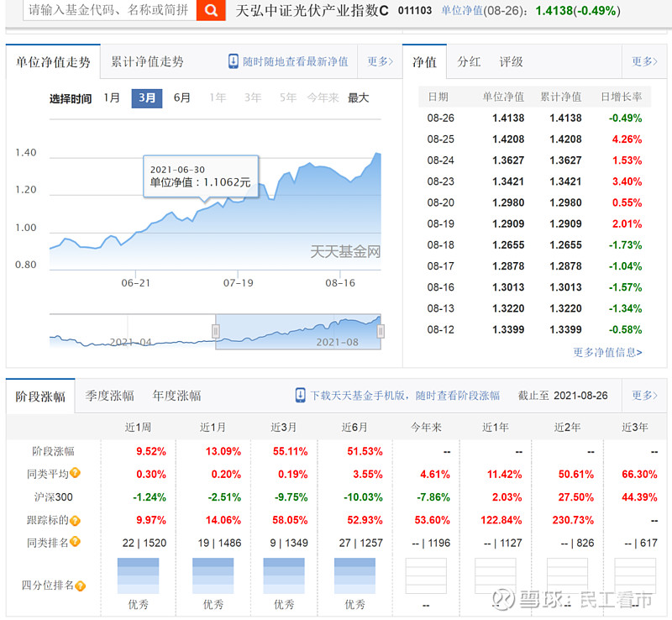672x620 pixels.
Task: Select the 年度涨幅 tab
Action: [176, 396]
